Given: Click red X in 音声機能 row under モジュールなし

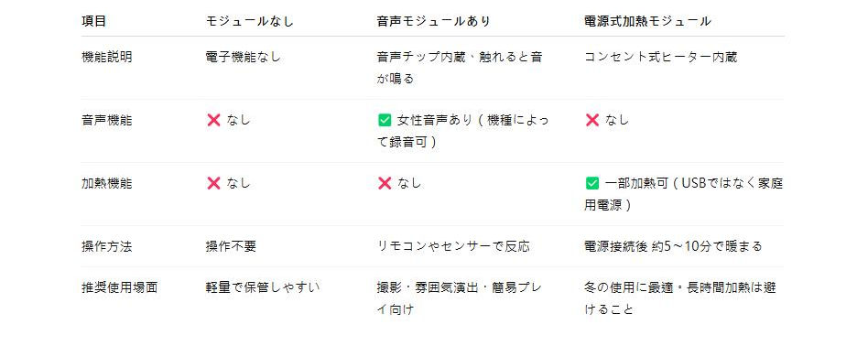Looking at the screenshot, I should [x=213, y=120].
